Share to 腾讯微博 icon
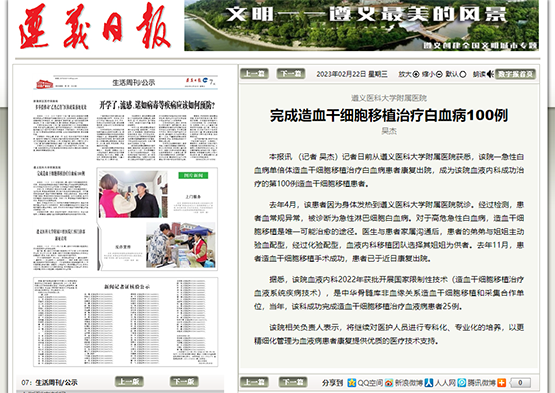 click(462, 383)
